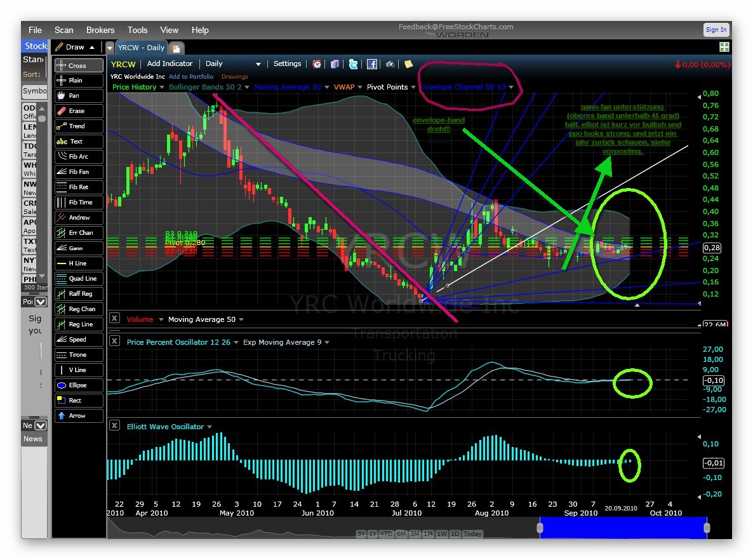Close the Elliott Wave Oscillator pane
The height and width of the screenshot is (560, 753).
(114, 425)
